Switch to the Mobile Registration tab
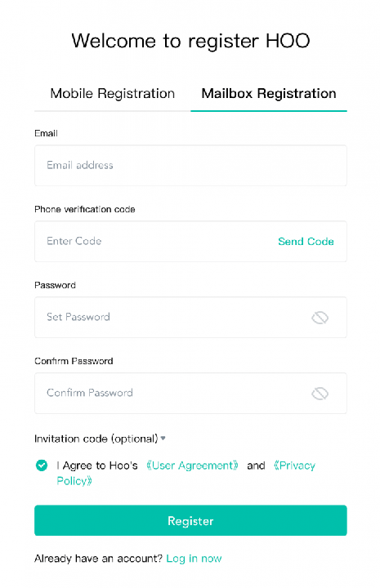Viewport: 380px width, 588px height. [113, 93]
